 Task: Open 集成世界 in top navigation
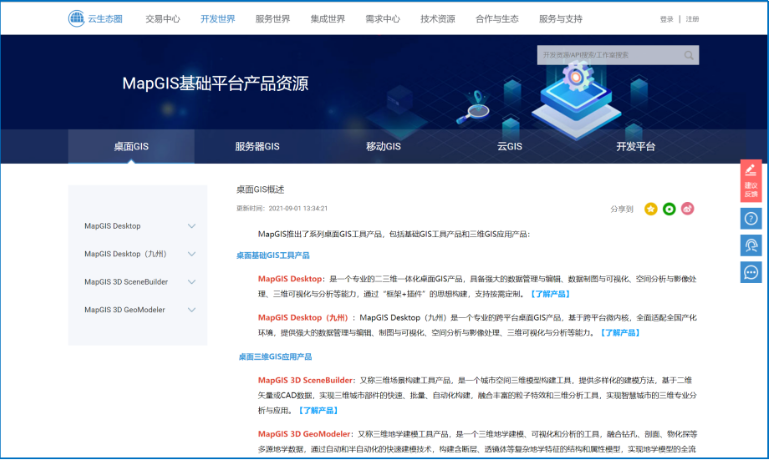328,19
